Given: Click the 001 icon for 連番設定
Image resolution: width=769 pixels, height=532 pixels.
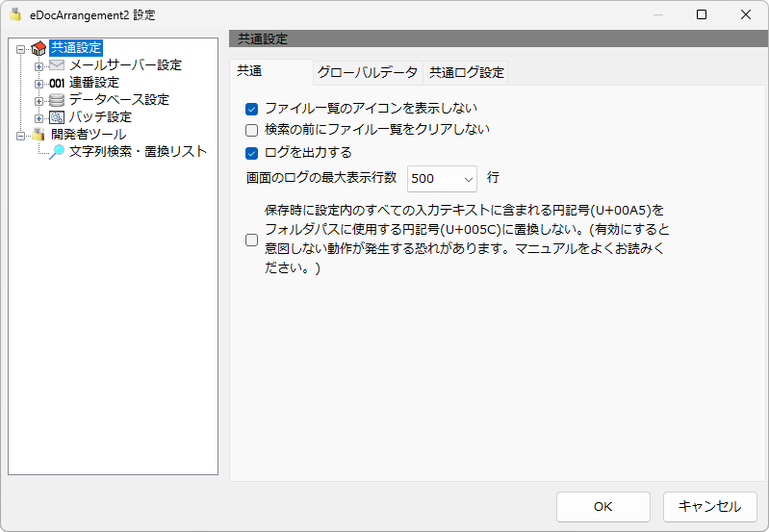Looking at the screenshot, I should [x=57, y=84].
